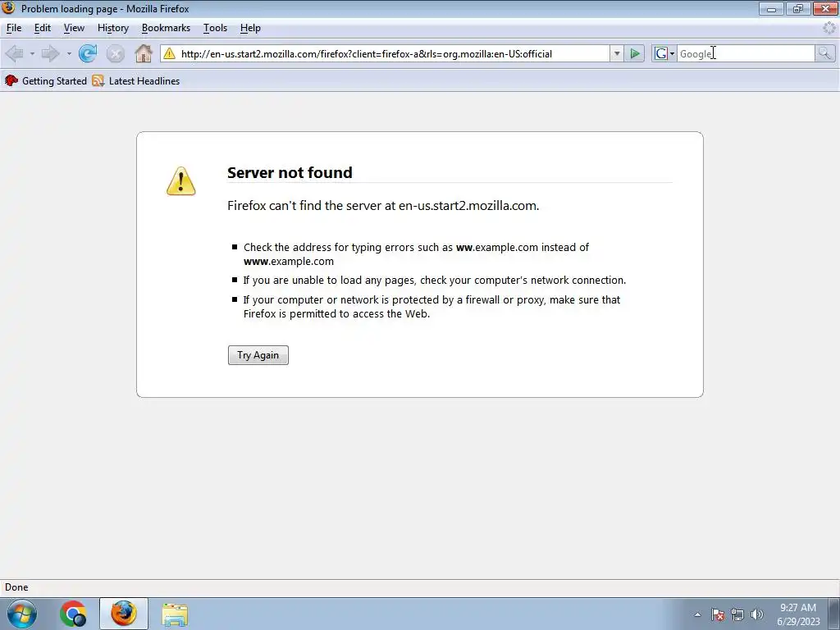The height and width of the screenshot is (630, 840).
Task: Click the volume speaker icon
Action: (757, 614)
